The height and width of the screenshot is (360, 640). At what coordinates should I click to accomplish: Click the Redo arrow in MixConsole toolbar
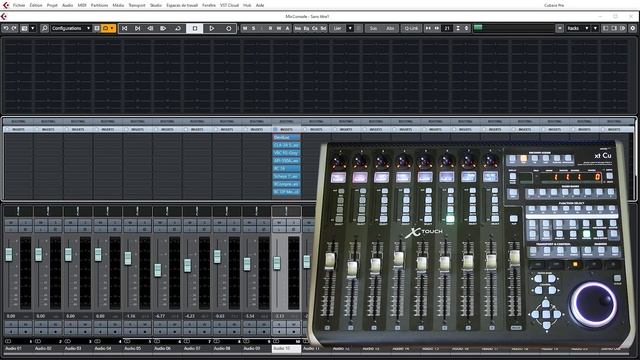point(14,28)
